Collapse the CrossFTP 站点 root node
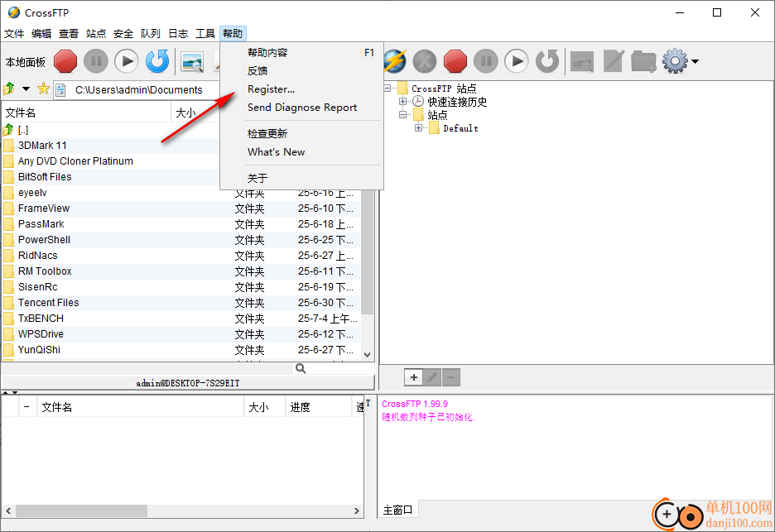 click(x=387, y=89)
